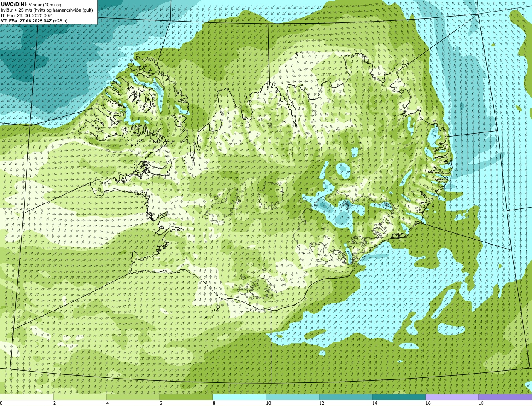Click the legend scale label '8'
Screen dimensions: 532x406
(x=214, y=403)
